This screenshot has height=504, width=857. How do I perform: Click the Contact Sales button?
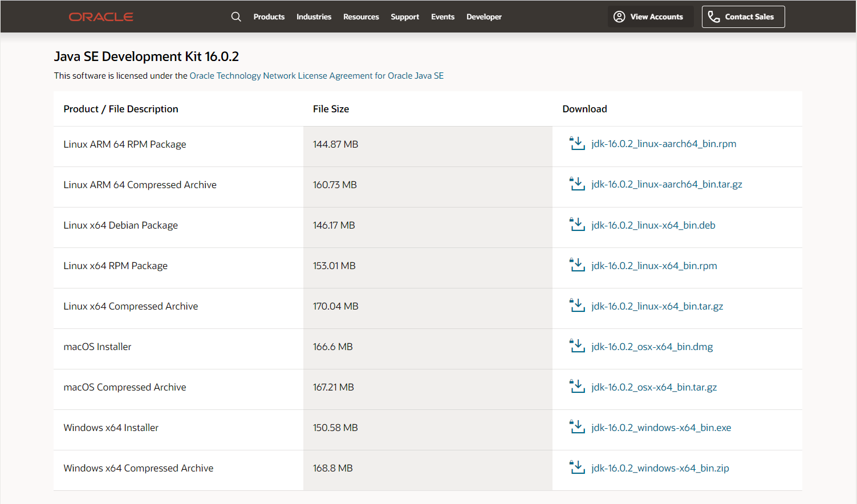743,17
